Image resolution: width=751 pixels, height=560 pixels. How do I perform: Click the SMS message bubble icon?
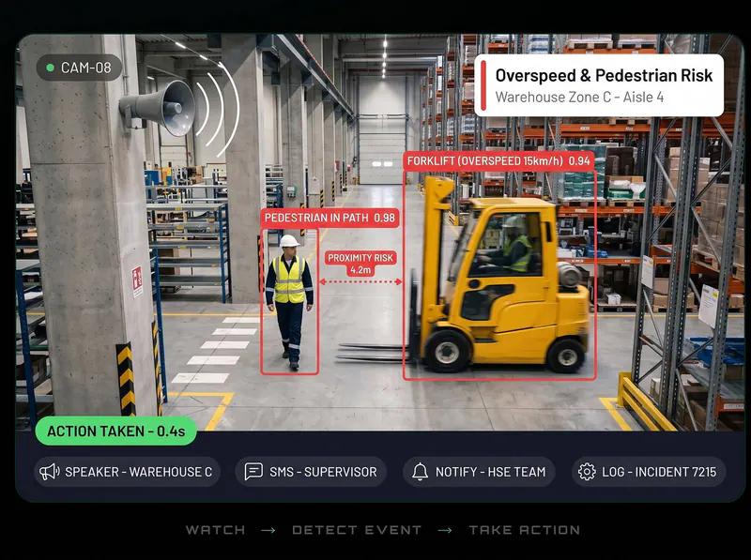[253, 472]
